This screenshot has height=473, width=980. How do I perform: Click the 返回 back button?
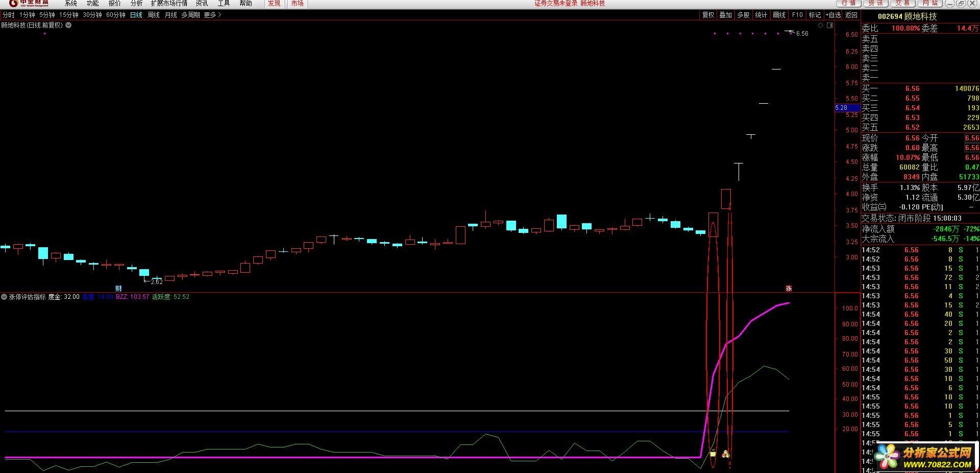pyautogui.click(x=851, y=15)
